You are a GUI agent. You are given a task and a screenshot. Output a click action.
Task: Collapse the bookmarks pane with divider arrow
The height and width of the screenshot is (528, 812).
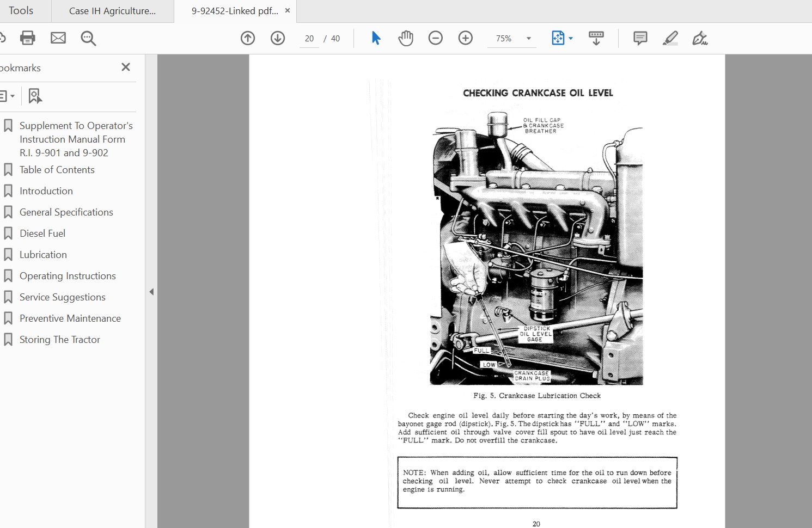pyautogui.click(x=151, y=292)
